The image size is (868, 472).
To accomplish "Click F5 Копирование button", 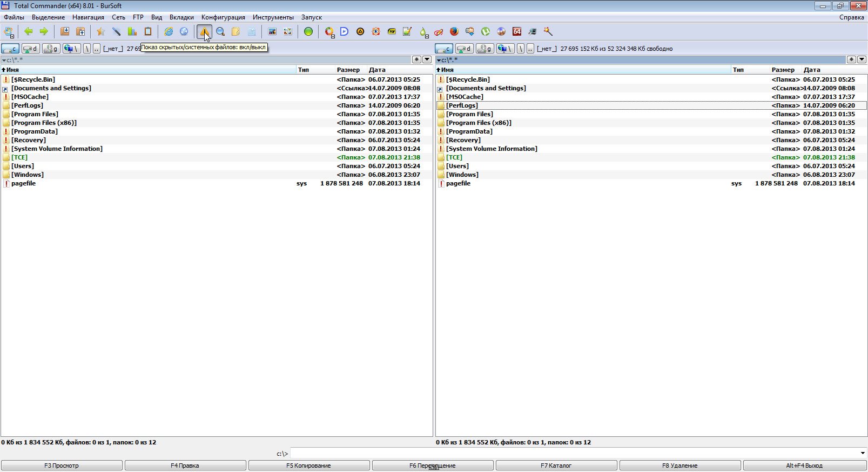I will [x=308, y=466].
